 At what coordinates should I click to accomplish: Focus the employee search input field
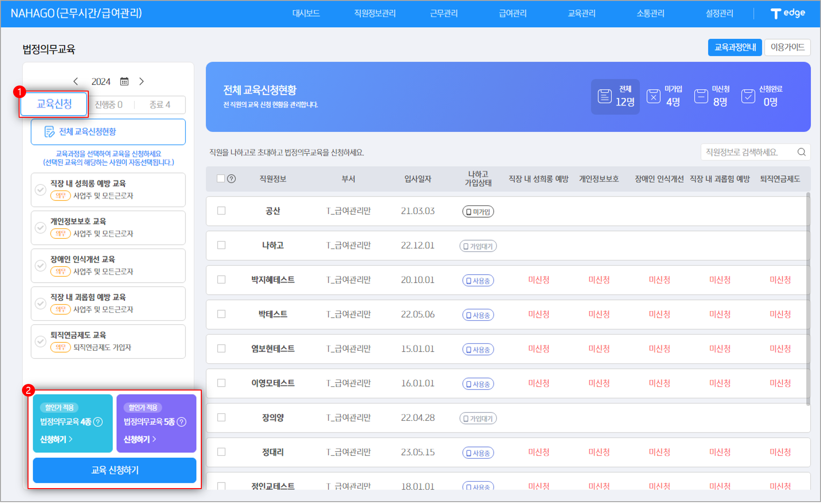point(747,152)
